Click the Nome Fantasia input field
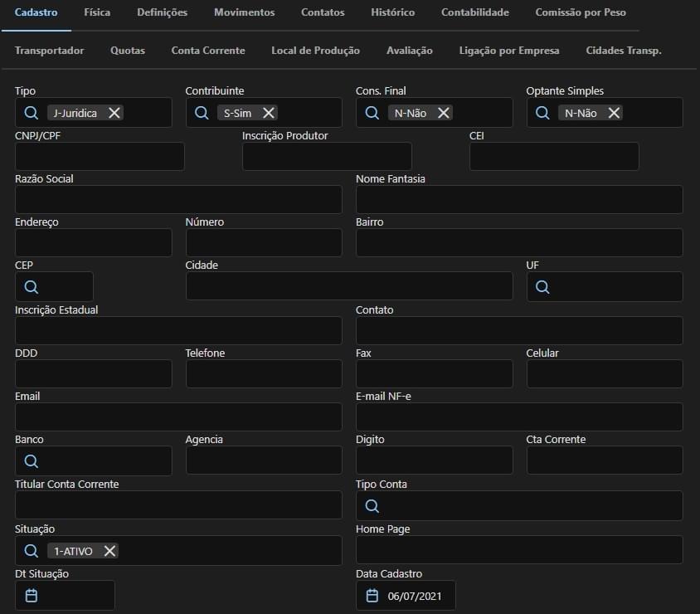Image resolution: width=700 pixels, height=614 pixels. pos(519,199)
